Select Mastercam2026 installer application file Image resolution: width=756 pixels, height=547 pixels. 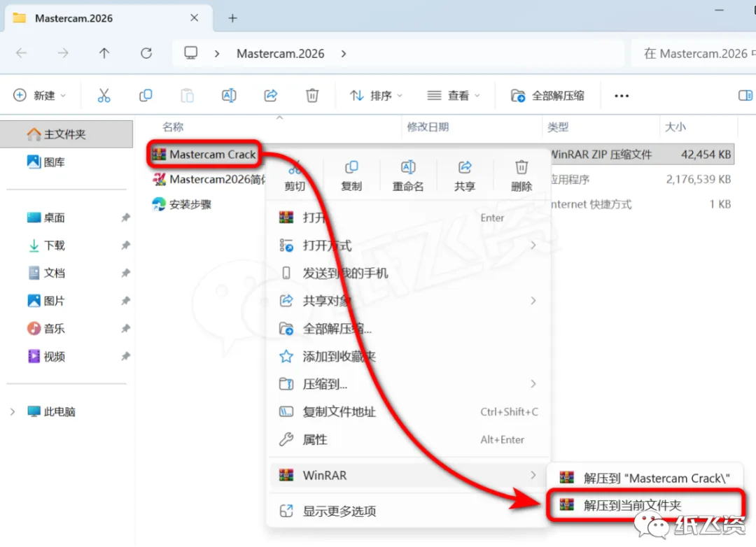[x=209, y=179]
